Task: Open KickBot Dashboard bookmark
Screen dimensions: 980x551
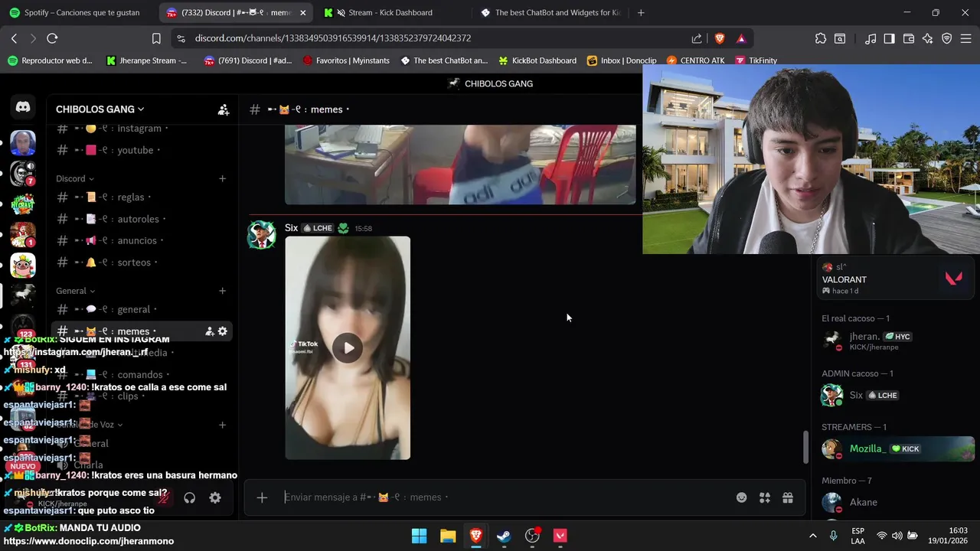Action: pos(537,60)
